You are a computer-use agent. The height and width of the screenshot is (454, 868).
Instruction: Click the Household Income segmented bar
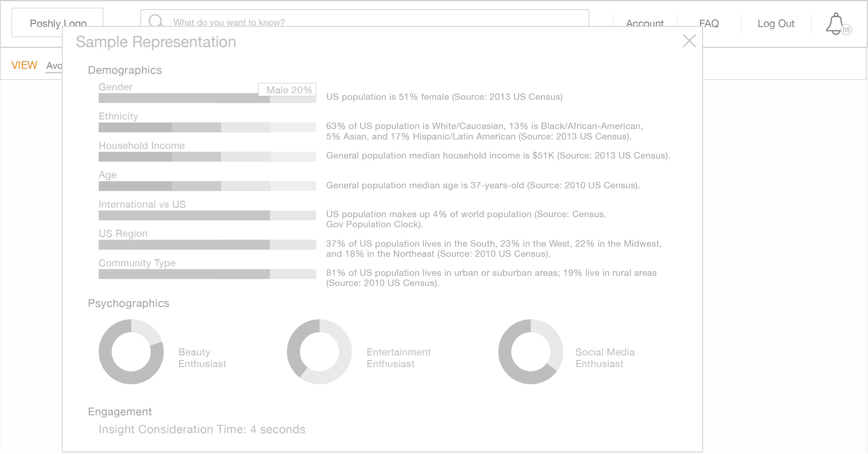click(x=207, y=157)
